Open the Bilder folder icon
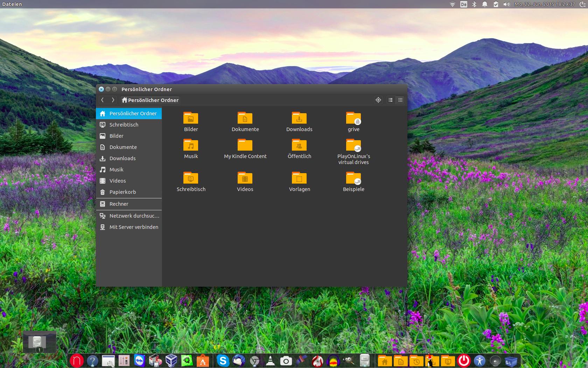This screenshot has height=368, width=588. point(191,118)
